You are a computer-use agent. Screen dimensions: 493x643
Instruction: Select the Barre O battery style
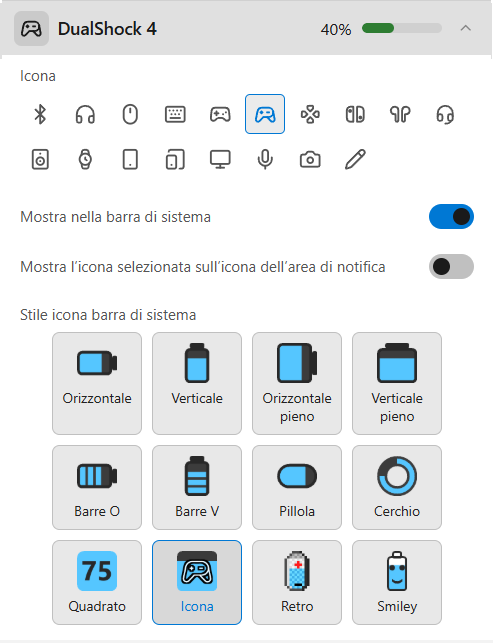pos(97,488)
